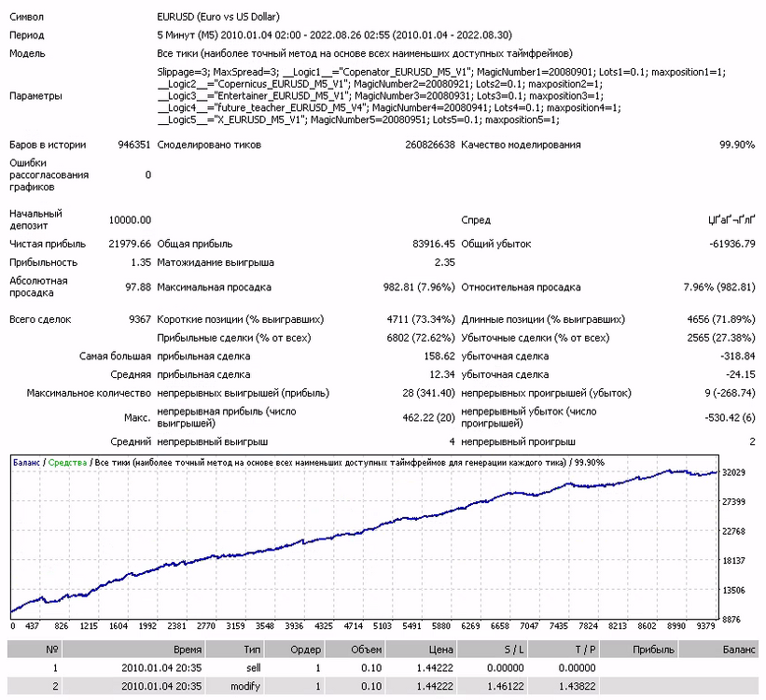Click the Параметры label
Image resolution: width=766 pixels, height=700 pixels.
pos(35,96)
